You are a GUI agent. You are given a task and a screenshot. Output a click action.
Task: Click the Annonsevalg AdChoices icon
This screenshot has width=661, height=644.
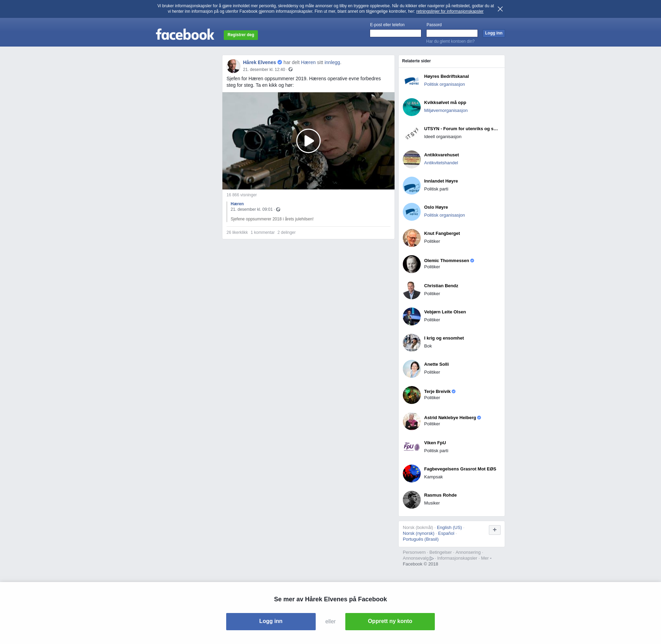point(432,559)
